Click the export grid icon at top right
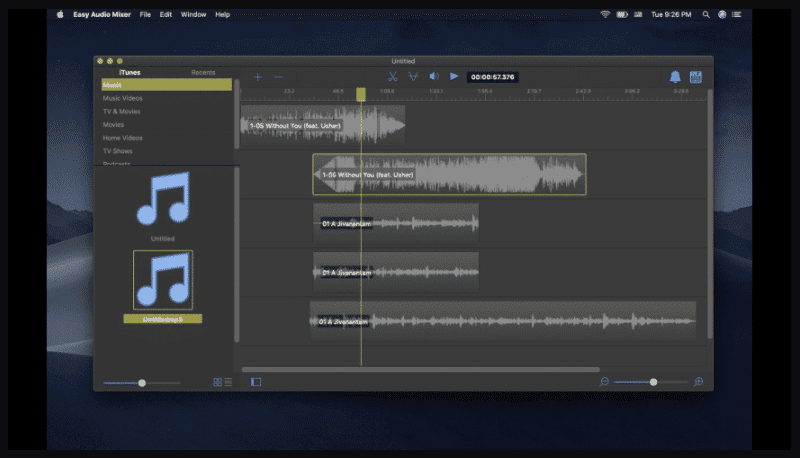Viewport: 800px width, 458px height. (x=695, y=77)
